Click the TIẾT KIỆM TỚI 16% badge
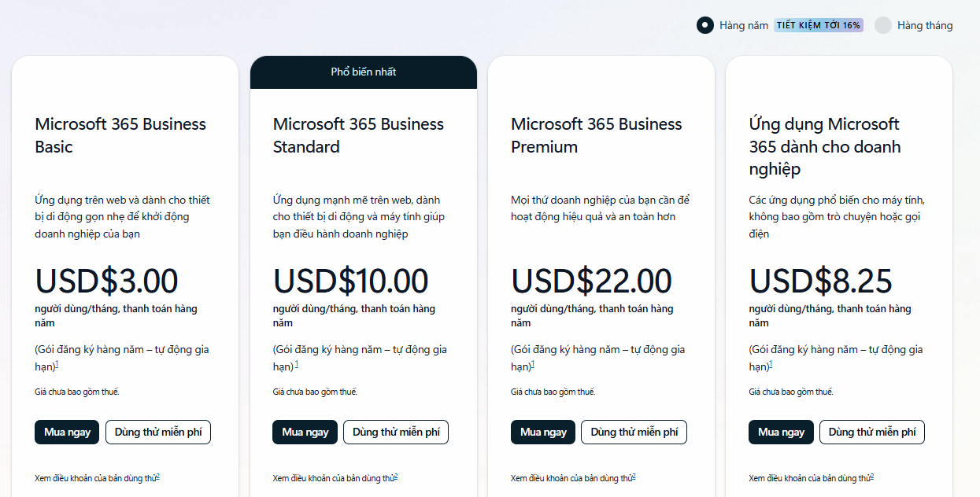Viewport: 980px width, 497px height. click(818, 25)
